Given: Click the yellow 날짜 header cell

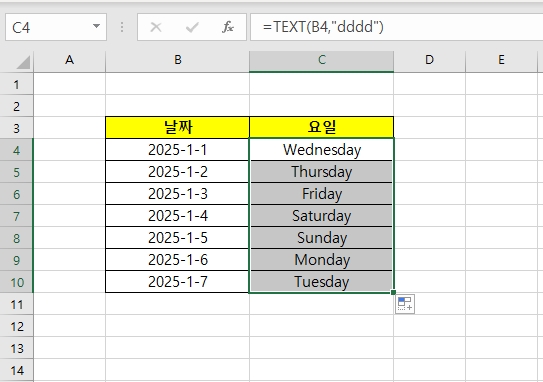Looking at the screenshot, I should [177, 127].
